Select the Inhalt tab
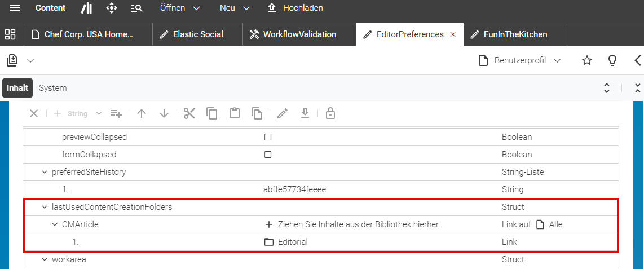Viewport: 644px width, 269px height. 17,88
